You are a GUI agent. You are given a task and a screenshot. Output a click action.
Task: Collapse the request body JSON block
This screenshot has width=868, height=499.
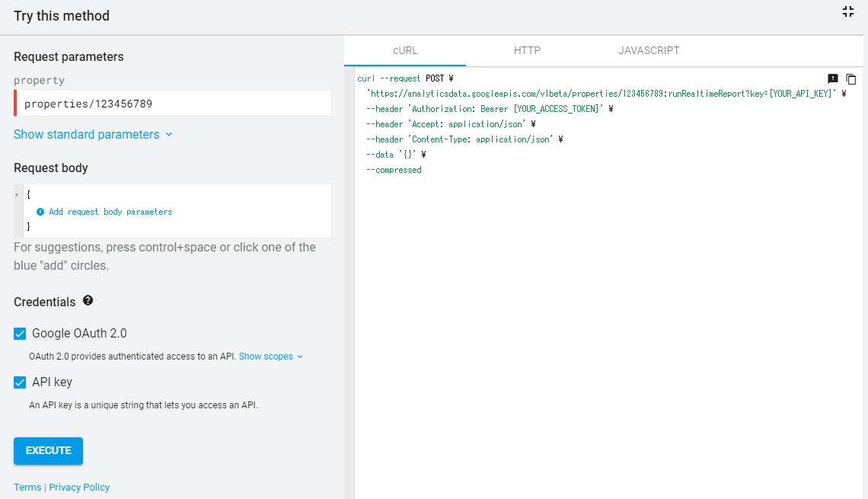tap(17, 193)
